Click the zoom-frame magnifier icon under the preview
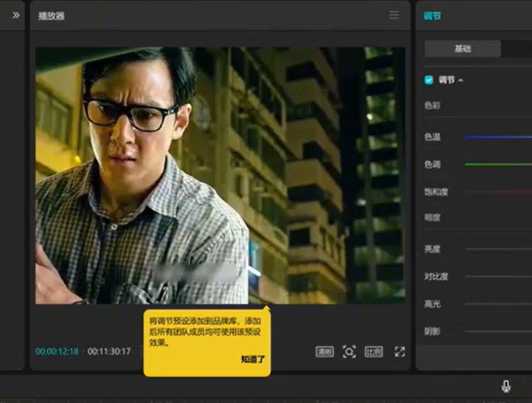 (x=349, y=351)
